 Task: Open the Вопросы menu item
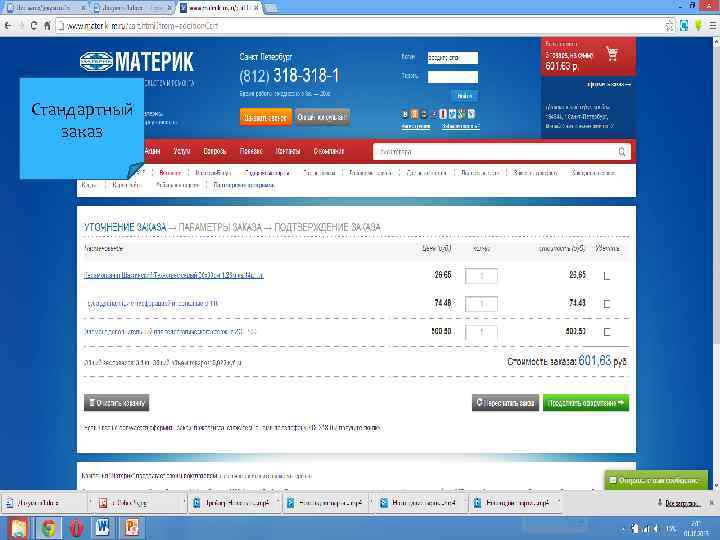tap(214, 151)
